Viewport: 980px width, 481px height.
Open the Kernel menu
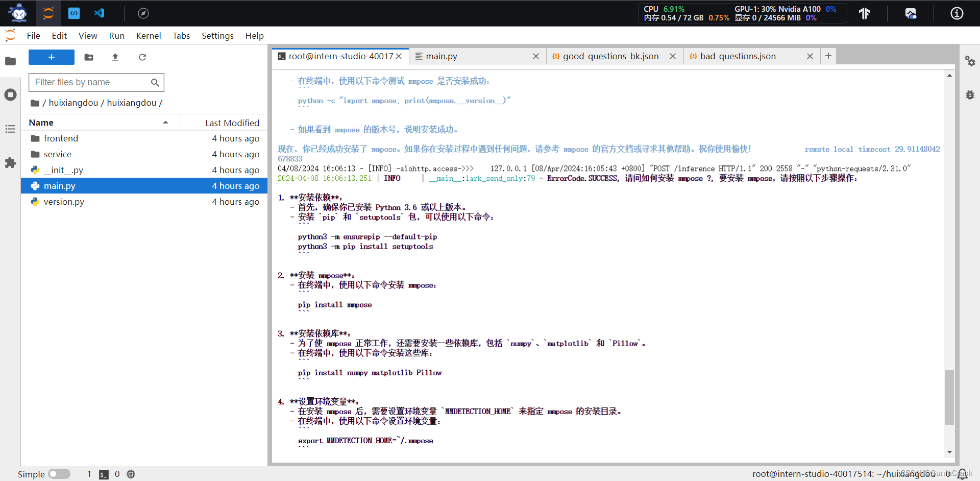tap(149, 36)
